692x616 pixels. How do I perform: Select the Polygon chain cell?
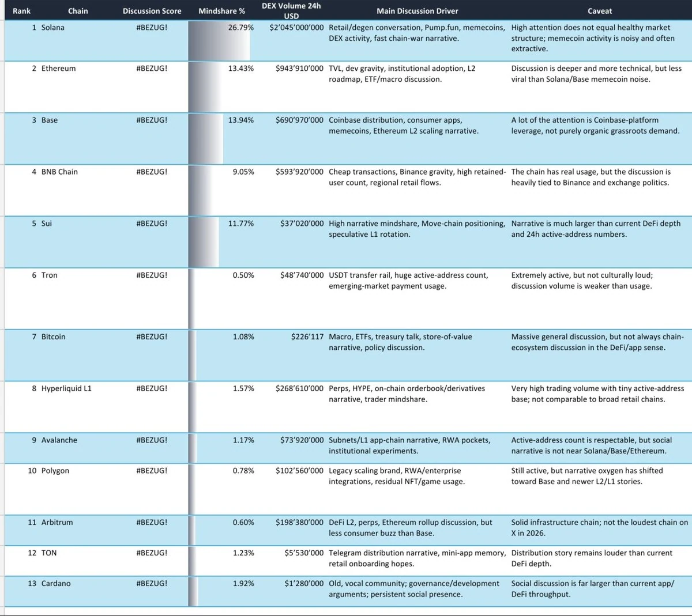click(55, 471)
